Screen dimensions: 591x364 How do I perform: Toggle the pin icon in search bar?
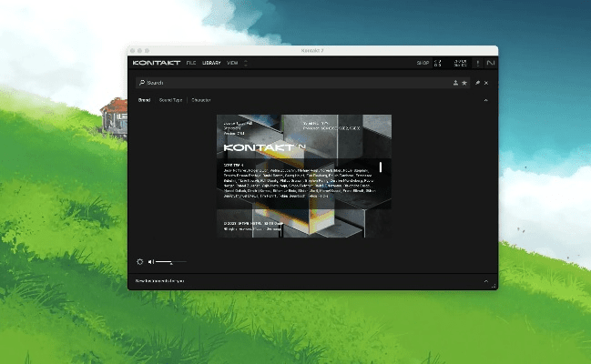tap(477, 82)
